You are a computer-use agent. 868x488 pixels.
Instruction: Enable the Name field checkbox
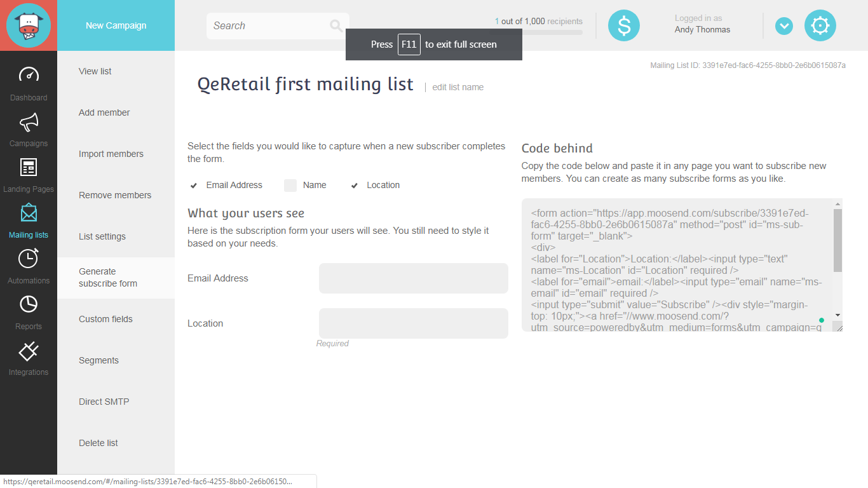[x=290, y=186]
